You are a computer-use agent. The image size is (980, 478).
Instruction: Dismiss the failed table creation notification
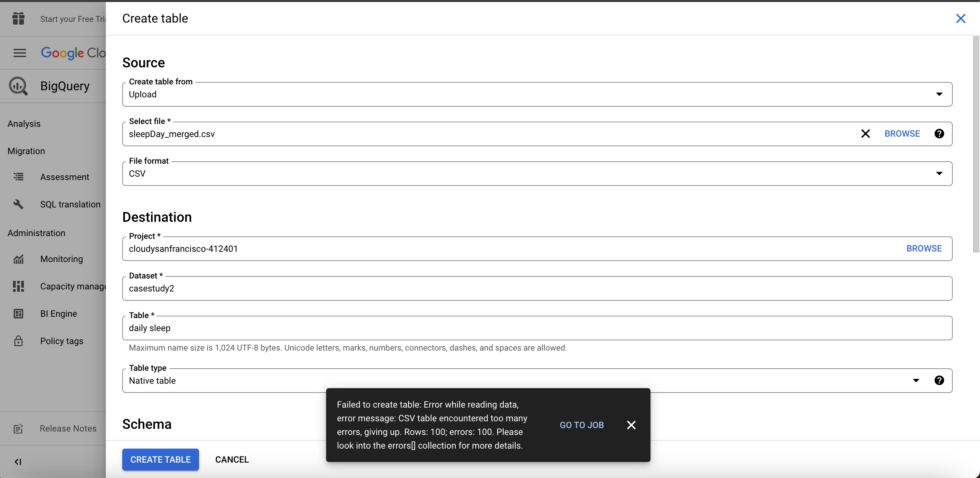point(631,425)
